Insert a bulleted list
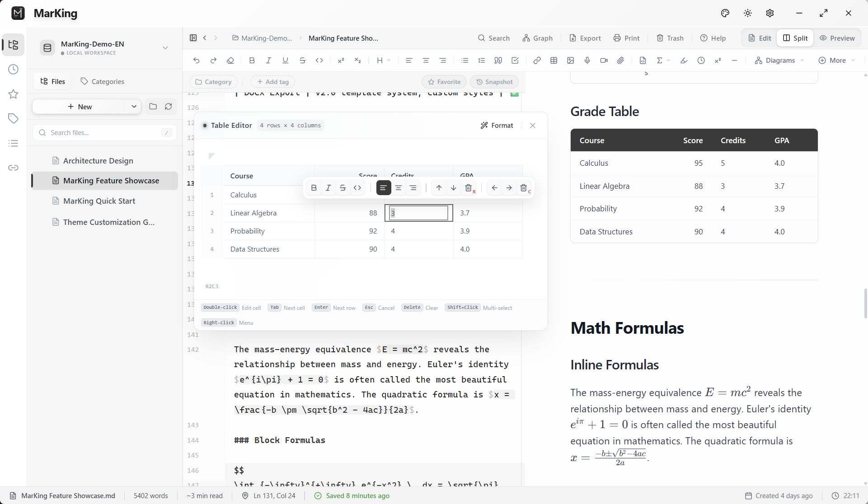Screen dimensions: 868x504 464,61
